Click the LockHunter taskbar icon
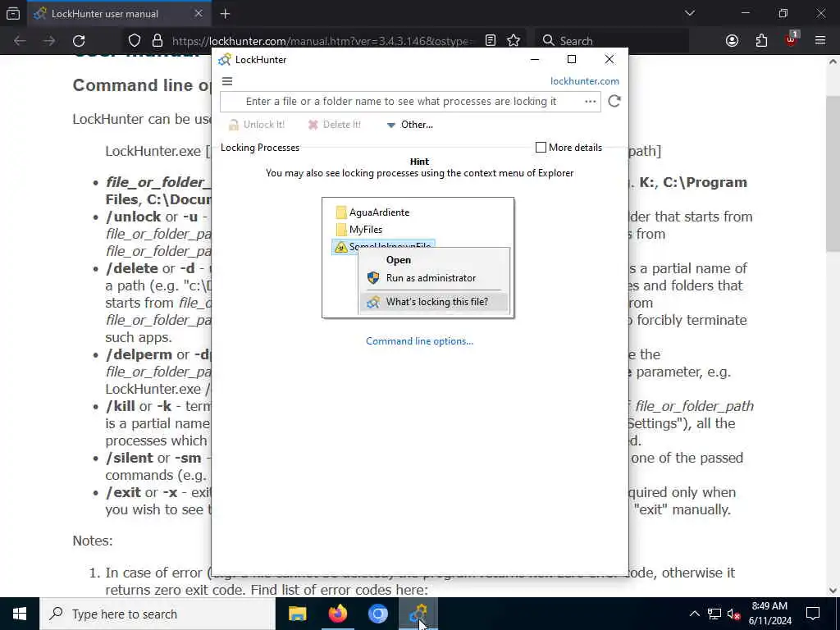 pyautogui.click(x=418, y=614)
